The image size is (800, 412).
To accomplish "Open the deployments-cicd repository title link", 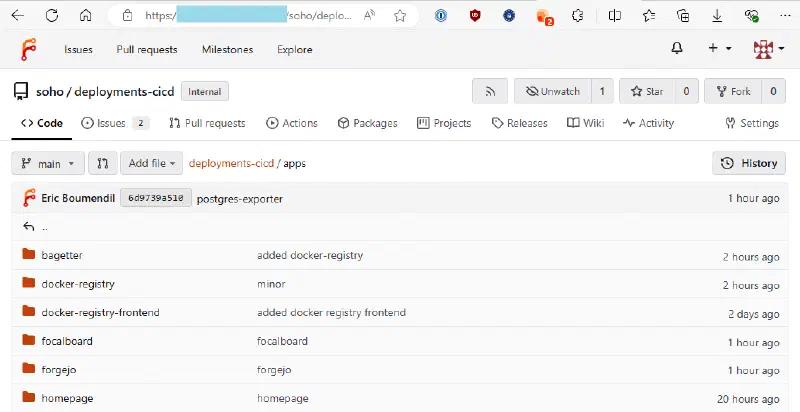I will click(124, 92).
